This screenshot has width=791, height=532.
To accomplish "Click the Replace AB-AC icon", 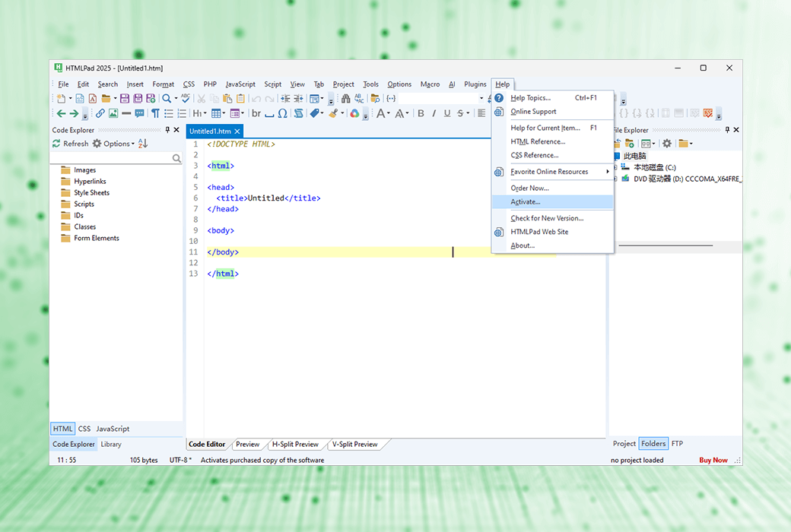I will (x=359, y=98).
